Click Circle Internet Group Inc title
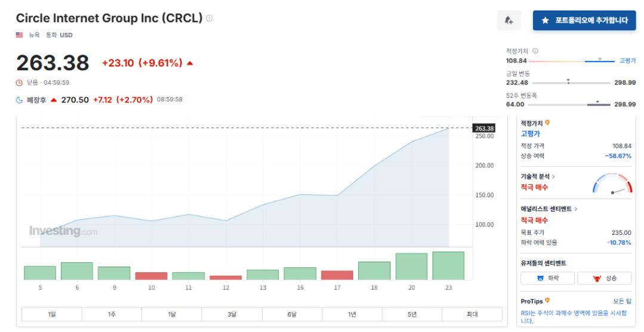Viewport: 644px width, 332px height. tap(109, 18)
